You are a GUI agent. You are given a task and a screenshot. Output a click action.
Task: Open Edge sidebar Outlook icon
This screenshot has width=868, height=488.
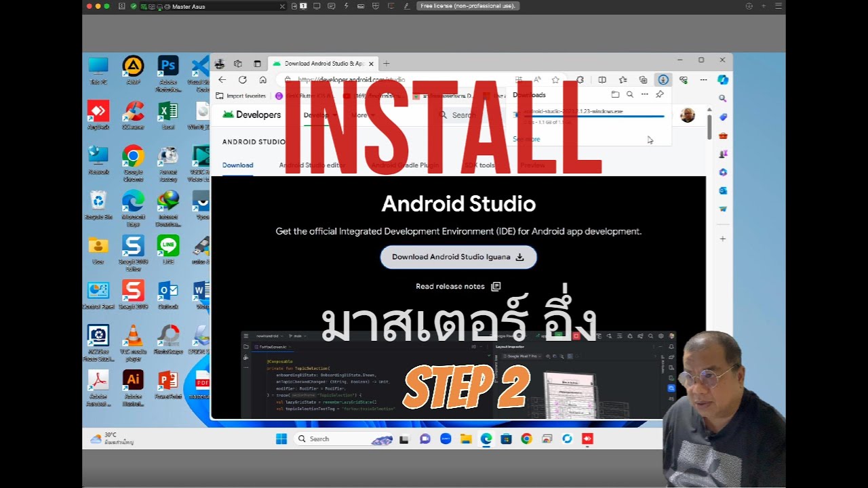[723, 190]
